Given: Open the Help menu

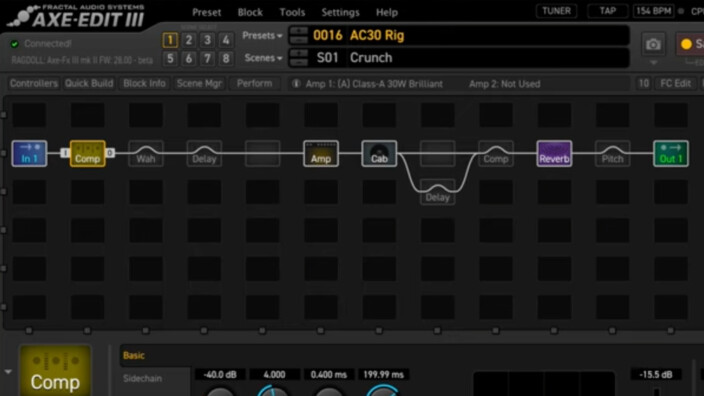Looking at the screenshot, I should coord(387,13).
